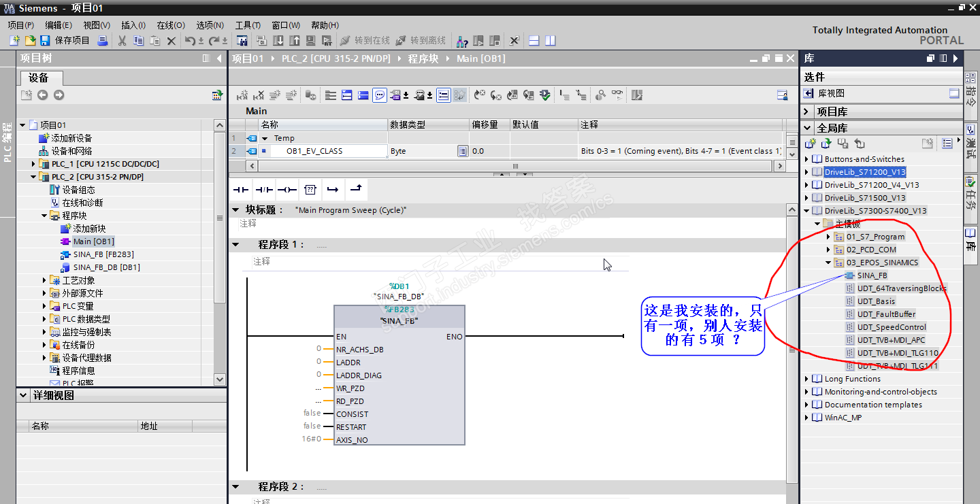980x504 pixels.
Task: Open data type dropdown for OB1_EV_CLASS
Action: point(463,151)
